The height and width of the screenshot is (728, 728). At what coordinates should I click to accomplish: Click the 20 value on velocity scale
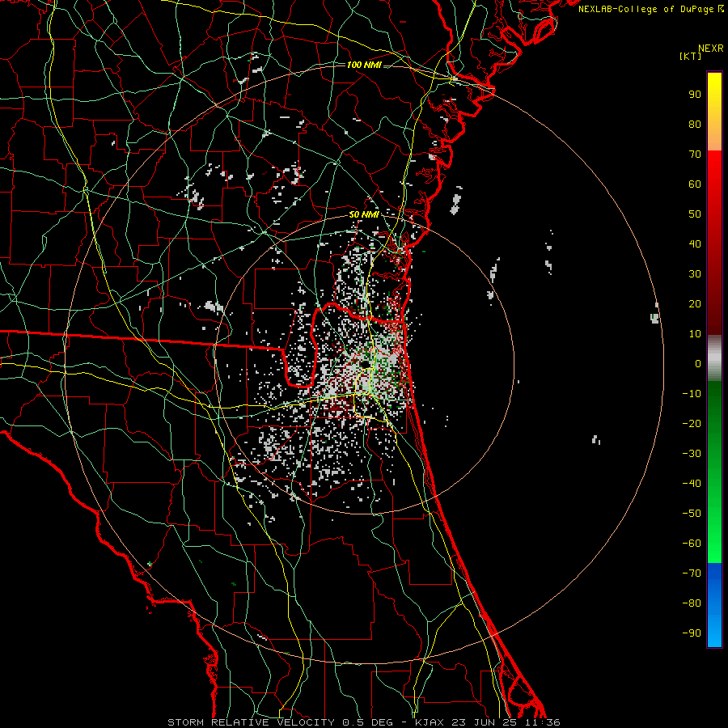coord(695,303)
